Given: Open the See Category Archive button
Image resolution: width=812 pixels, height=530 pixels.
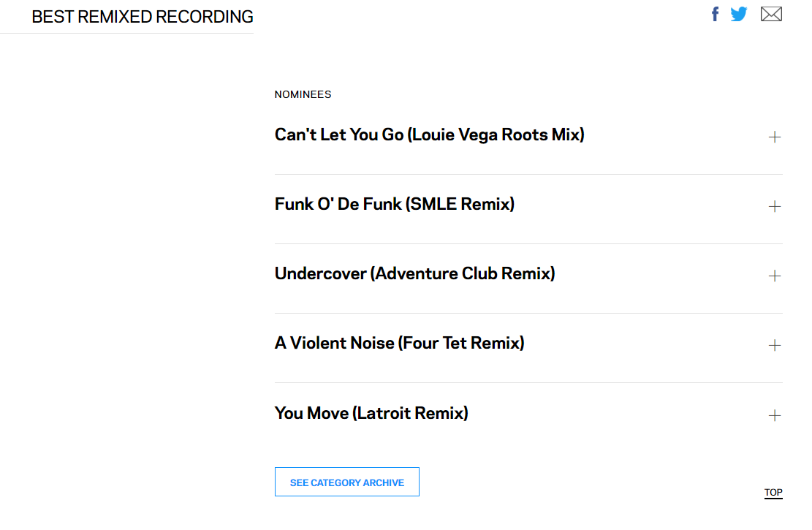Looking at the screenshot, I should point(346,482).
